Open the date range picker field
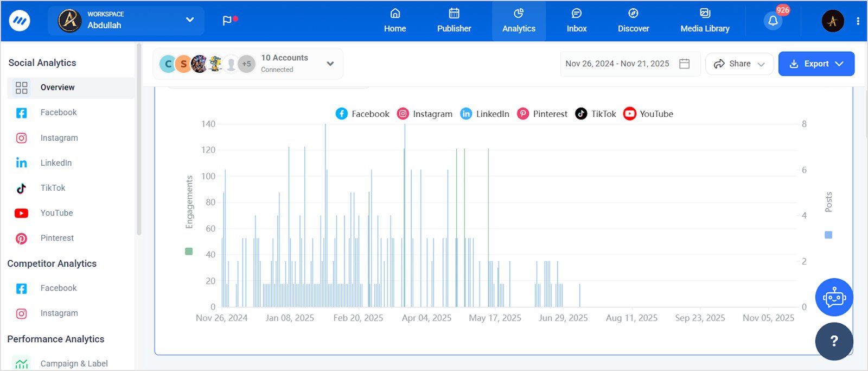Screen dimensions: 868x371 pyautogui.click(x=630, y=64)
